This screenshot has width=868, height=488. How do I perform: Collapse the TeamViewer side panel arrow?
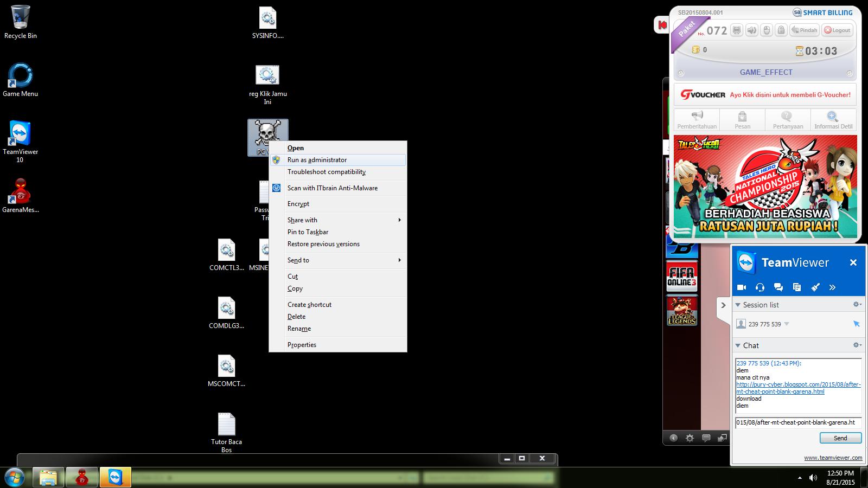click(723, 305)
